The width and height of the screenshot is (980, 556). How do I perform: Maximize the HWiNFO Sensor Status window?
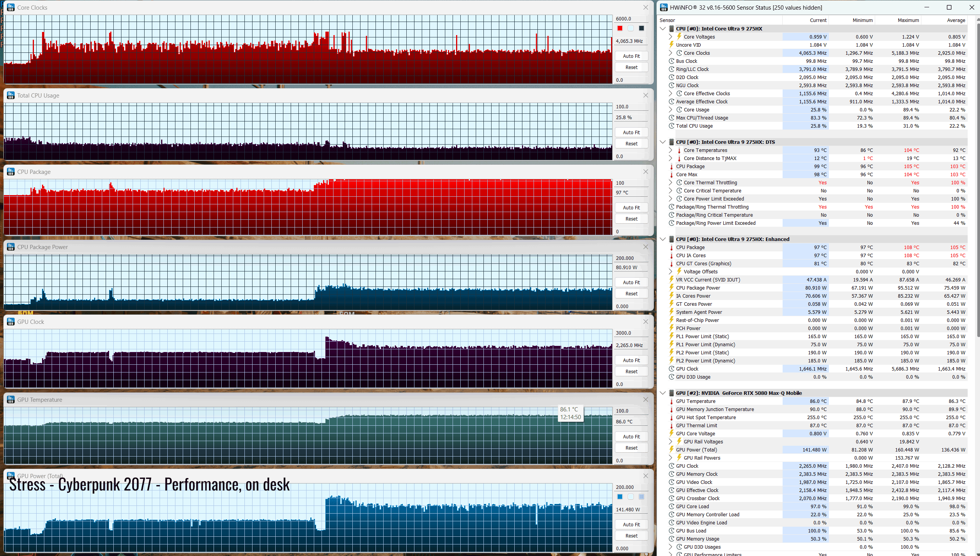(x=949, y=7)
